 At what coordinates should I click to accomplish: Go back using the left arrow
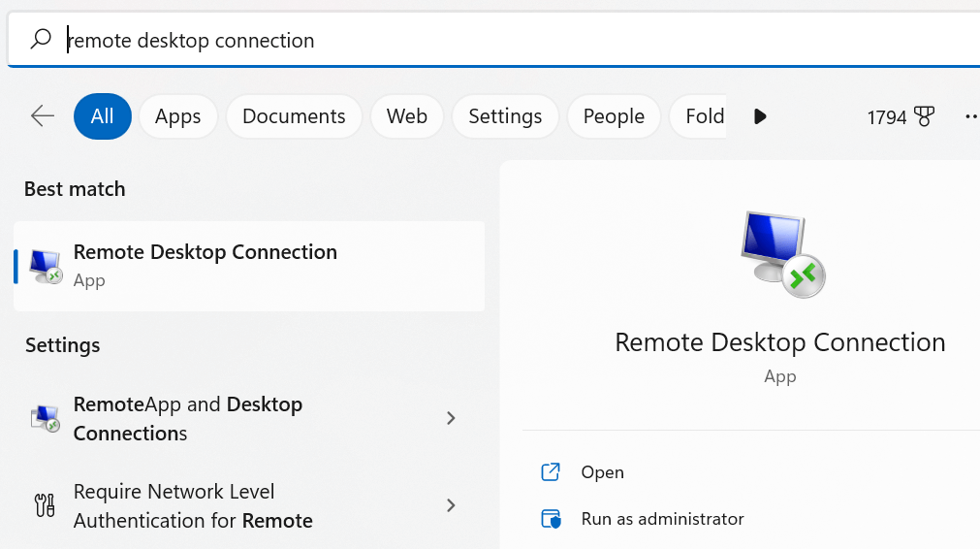coord(43,116)
